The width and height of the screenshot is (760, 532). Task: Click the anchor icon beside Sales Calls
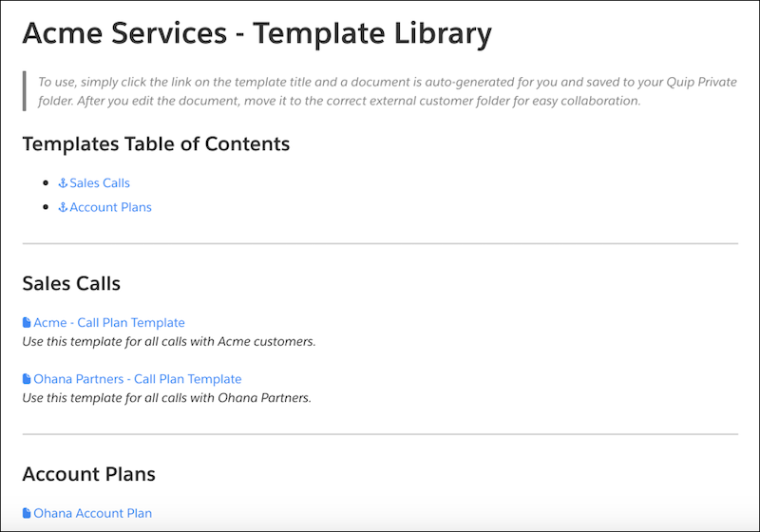point(63,183)
